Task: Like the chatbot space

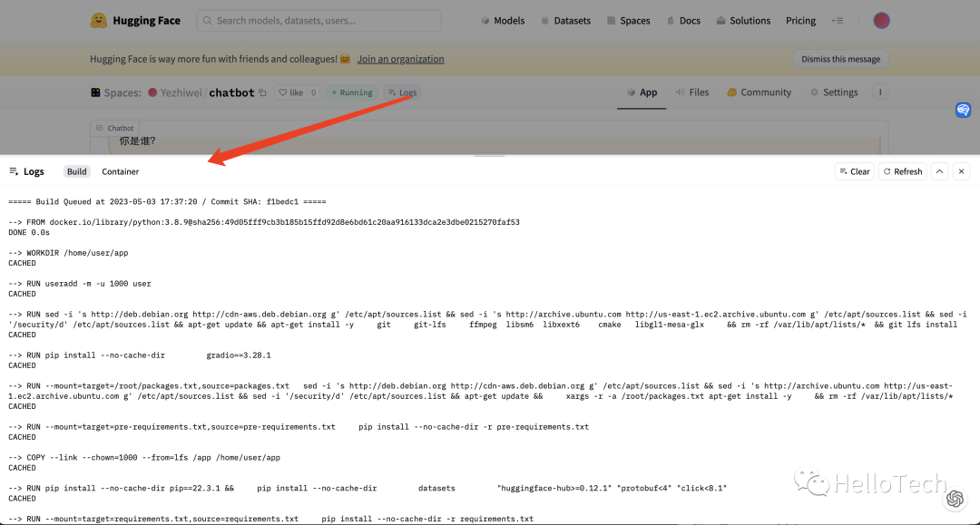Action: pyautogui.click(x=290, y=92)
